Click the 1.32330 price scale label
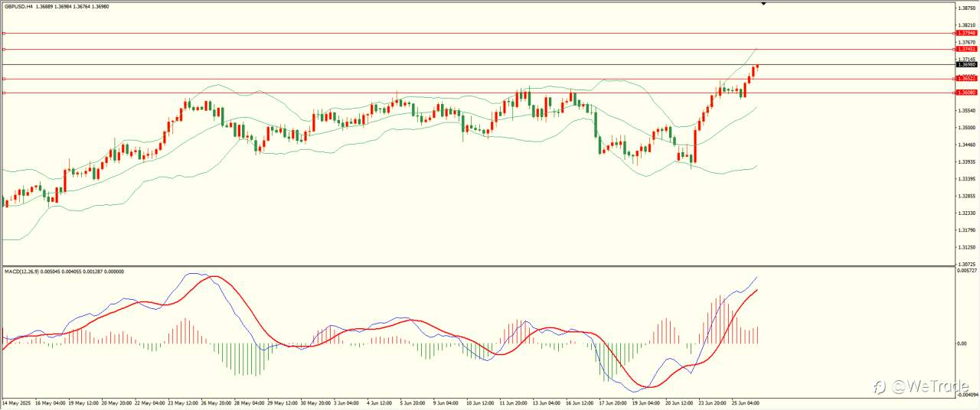 (967, 213)
